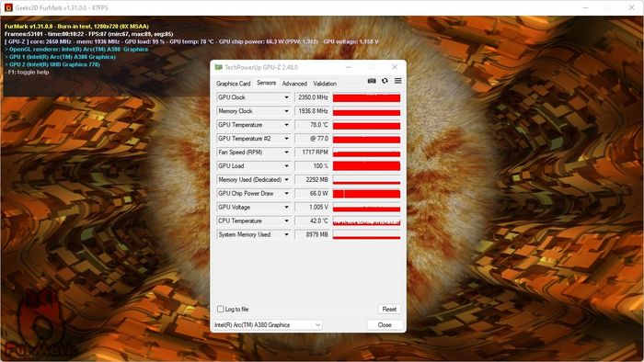The height and width of the screenshot is (362, 644).
Task: Click the Close button in GPU-Z
Action: tap(385, 324)
